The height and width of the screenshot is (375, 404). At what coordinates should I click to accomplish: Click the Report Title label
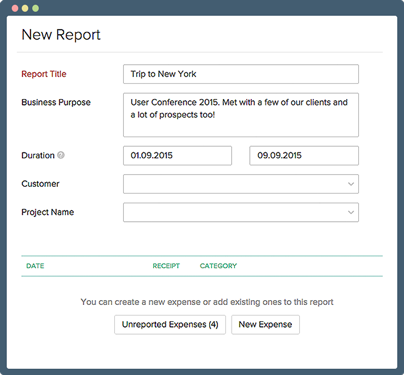tap(44, 74)
